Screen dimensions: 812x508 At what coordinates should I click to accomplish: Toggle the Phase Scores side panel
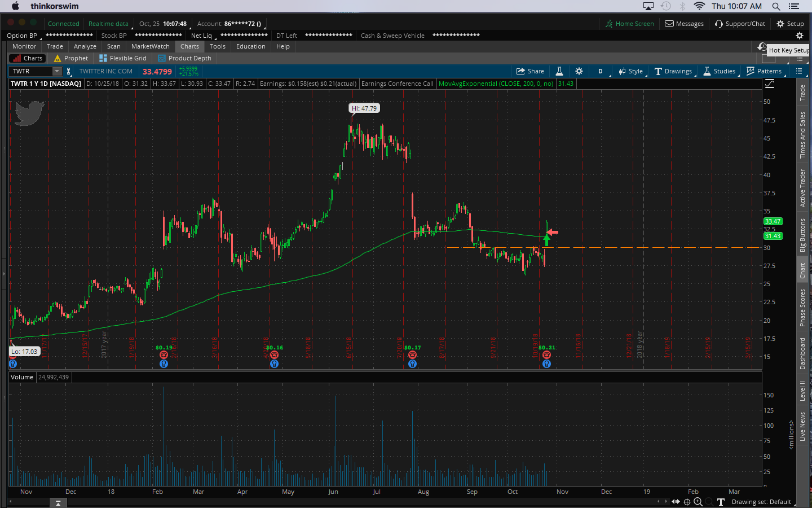click(x=802, y=308)
